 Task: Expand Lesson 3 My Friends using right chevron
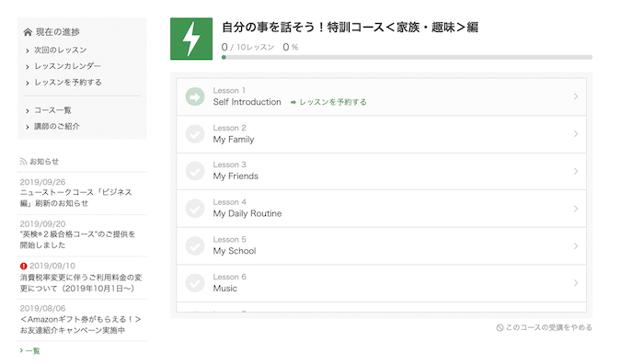click(x=576, y=171)
